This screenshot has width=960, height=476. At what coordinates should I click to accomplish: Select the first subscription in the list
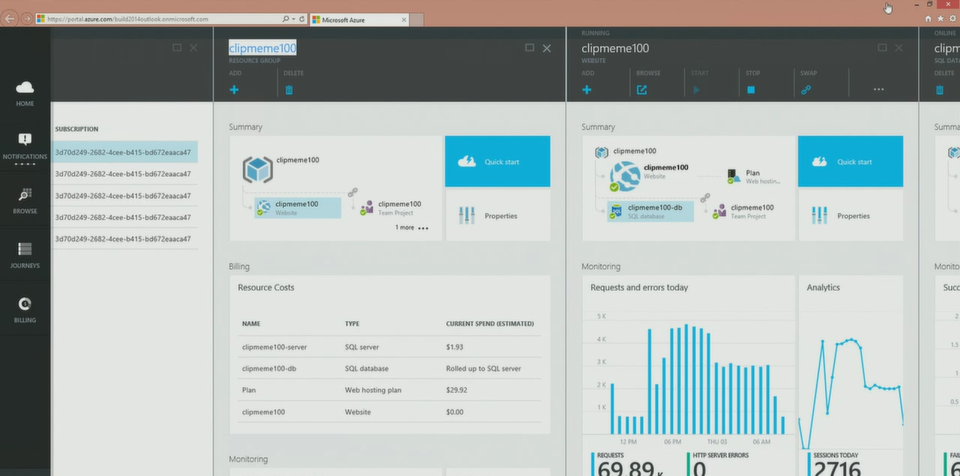[123, 153]
